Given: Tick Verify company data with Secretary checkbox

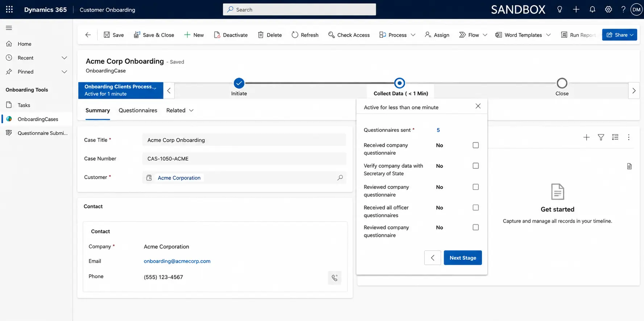Looking at the screenshot, I should [x=475, y=166].
